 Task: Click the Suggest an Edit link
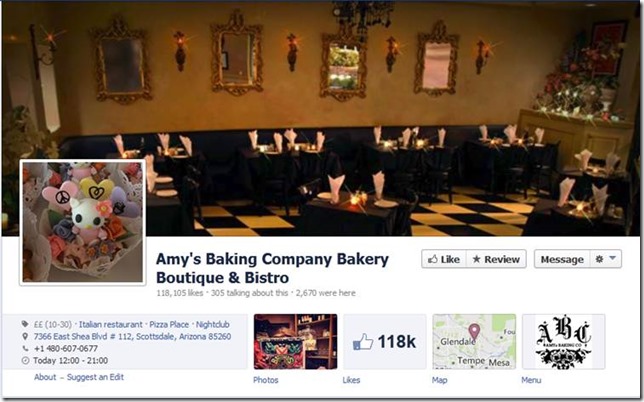pyautogui.click(x=95, y=377)
